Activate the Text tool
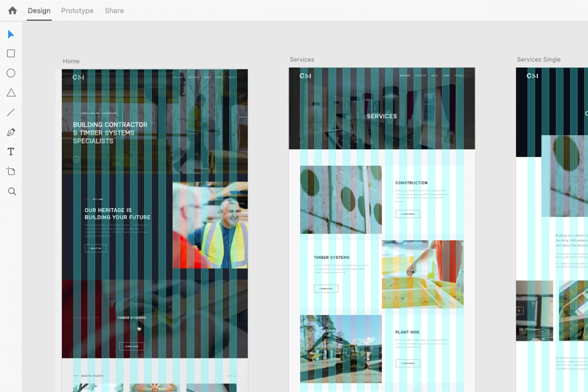The height and width of the screenshot is (392, 588). pyautogui.click(x=11, y=152)
